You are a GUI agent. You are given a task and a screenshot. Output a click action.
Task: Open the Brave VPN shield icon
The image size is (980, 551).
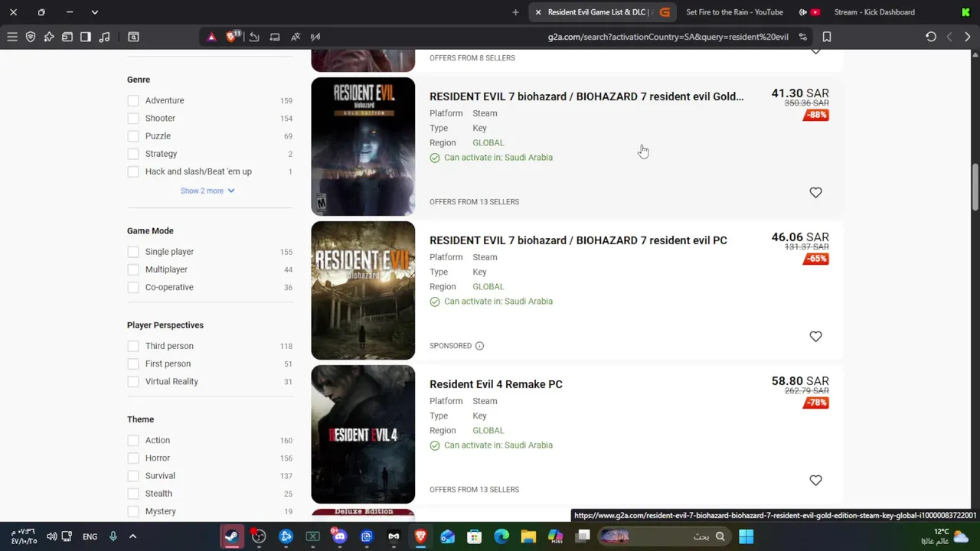(x=31, y=37)
